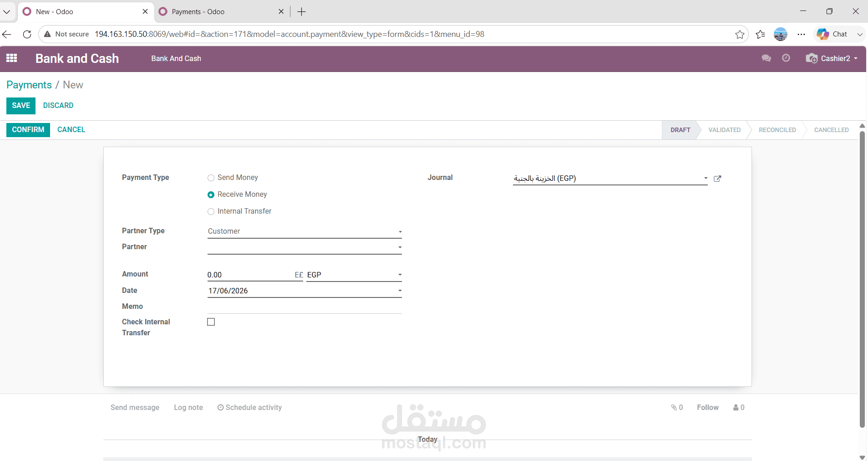Save the new payment
This screenshot has height=461, width=868.
(x=21, y=106)
